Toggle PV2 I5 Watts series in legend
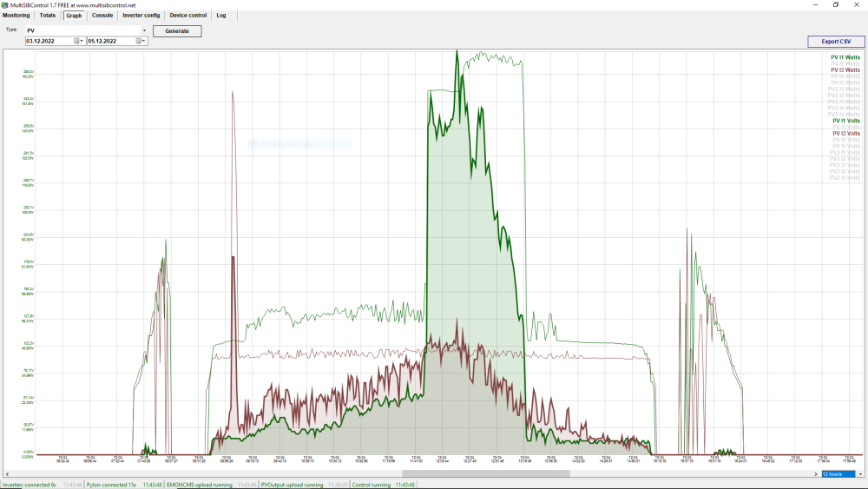The image size is (868, 489). tap(844, 115)
